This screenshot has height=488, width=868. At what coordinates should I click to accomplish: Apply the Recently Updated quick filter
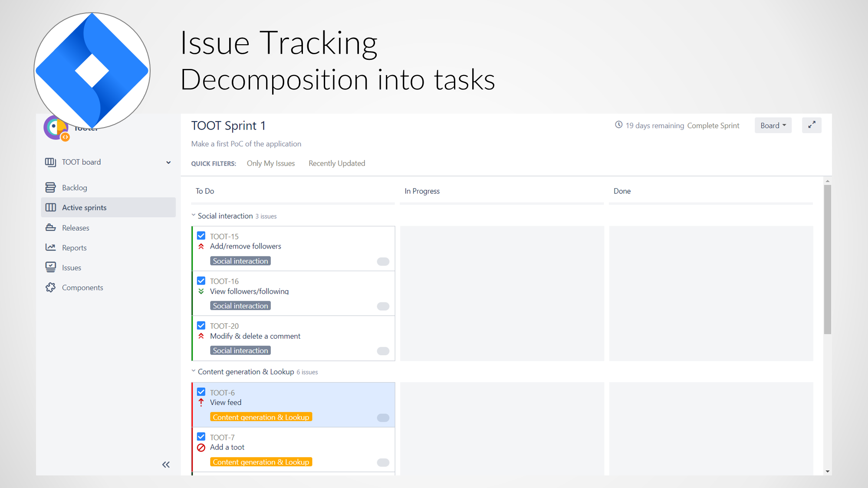point(337,164)
